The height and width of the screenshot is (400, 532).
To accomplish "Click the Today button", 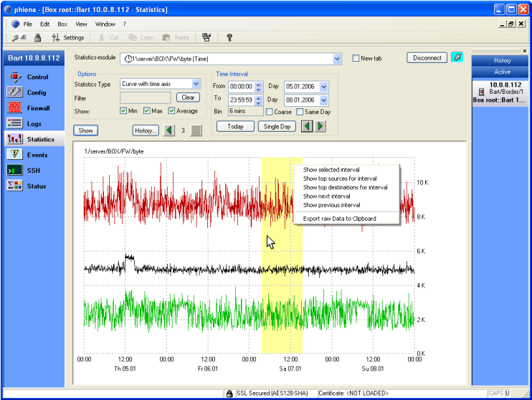I will click(x=235, y=126).
